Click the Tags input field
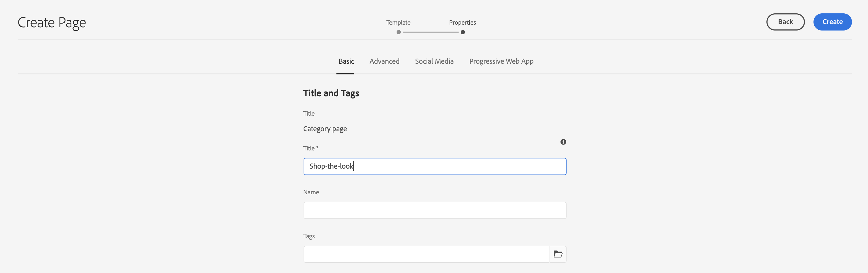 coord(426,254)
